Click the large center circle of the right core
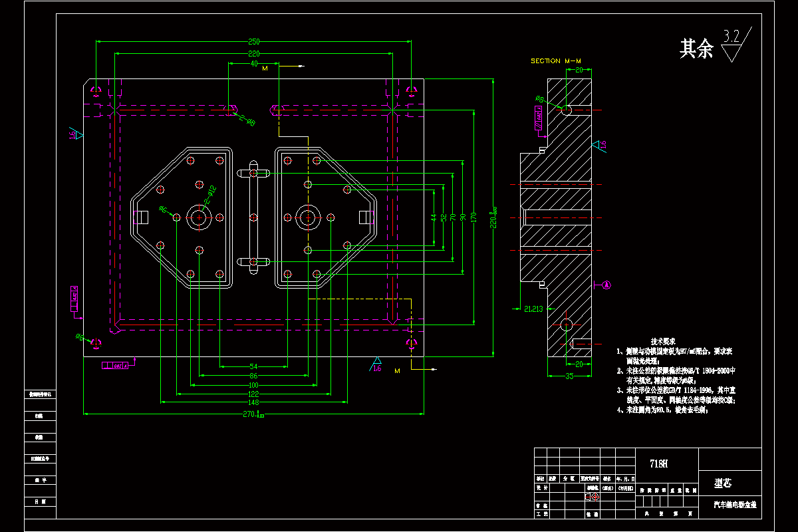The height and width of the screenshot is (532, 798). click(x=307, y=217)
